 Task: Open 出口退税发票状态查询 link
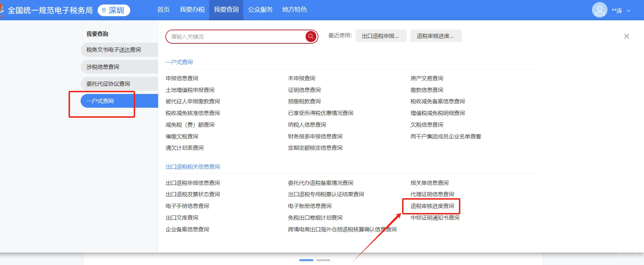[x=193, y=194]
